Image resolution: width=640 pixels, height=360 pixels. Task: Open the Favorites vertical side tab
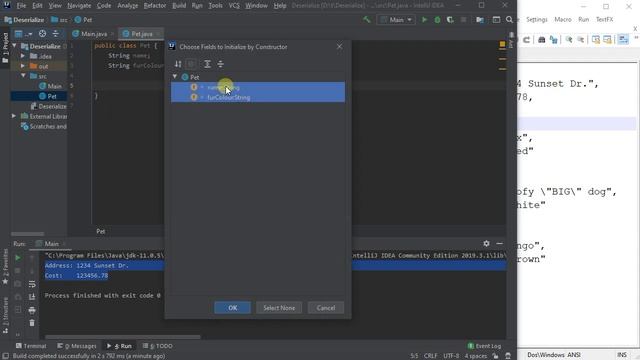tap(5, 266)
